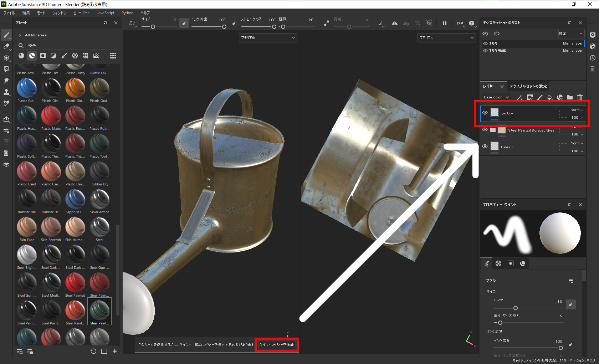The image size is (599, 364).
Task: Open the Python menu
Action: tap(127, 13)
